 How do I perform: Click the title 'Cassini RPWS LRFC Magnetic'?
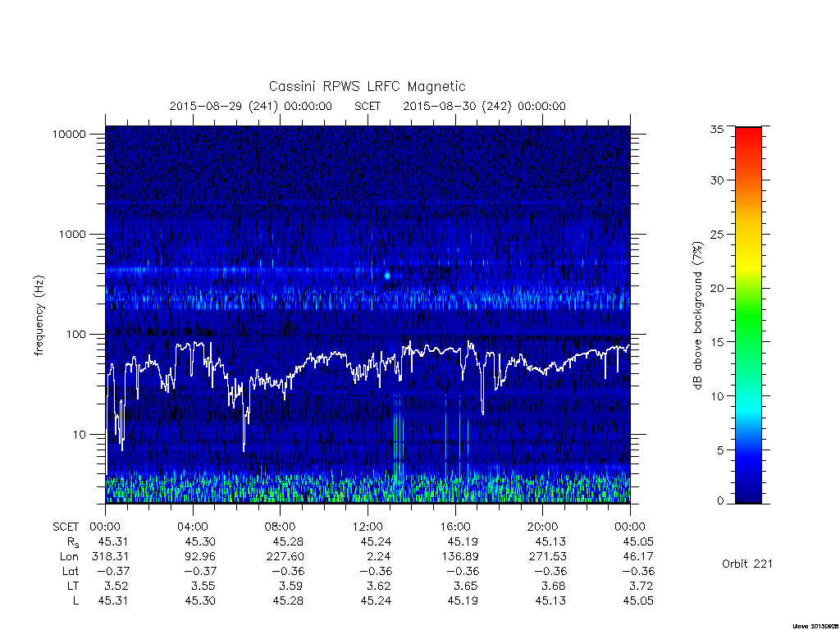click(x=367, y=86)
